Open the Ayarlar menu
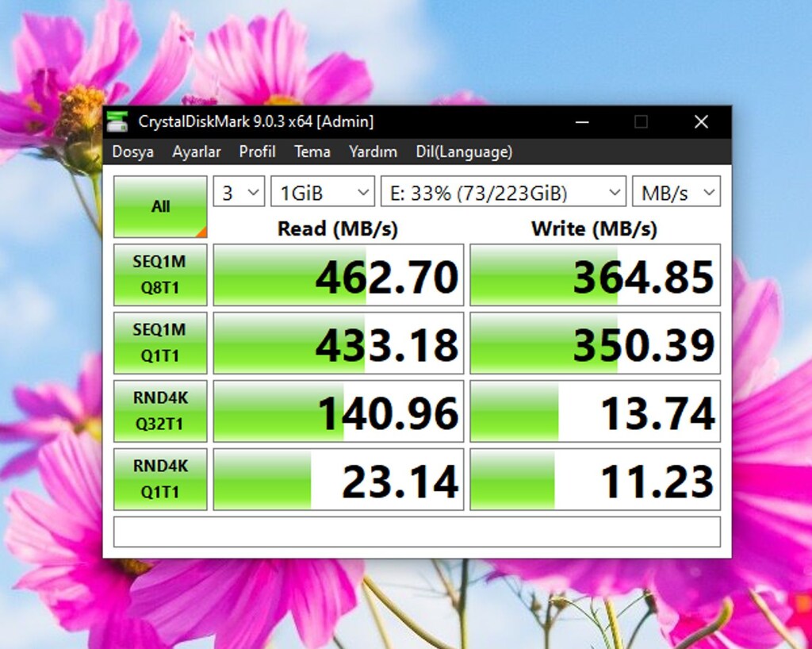Screen dimensions: 812x649 [197, 152]
